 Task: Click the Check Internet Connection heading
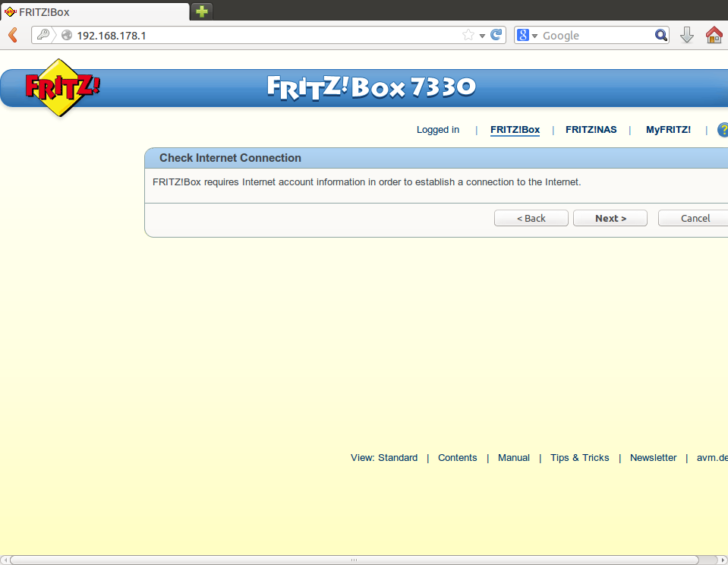click(230, 158)
